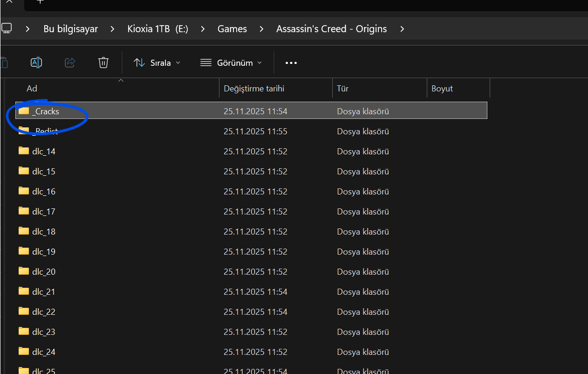Expand chevron after Kioxia 1TB (E:)

[203, 29]
